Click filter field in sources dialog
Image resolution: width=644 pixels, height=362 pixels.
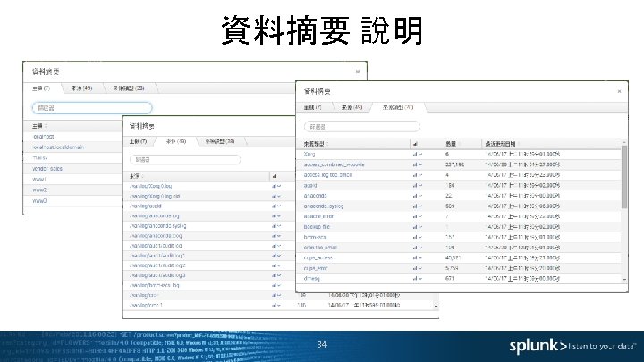click(x=185, y=160)
